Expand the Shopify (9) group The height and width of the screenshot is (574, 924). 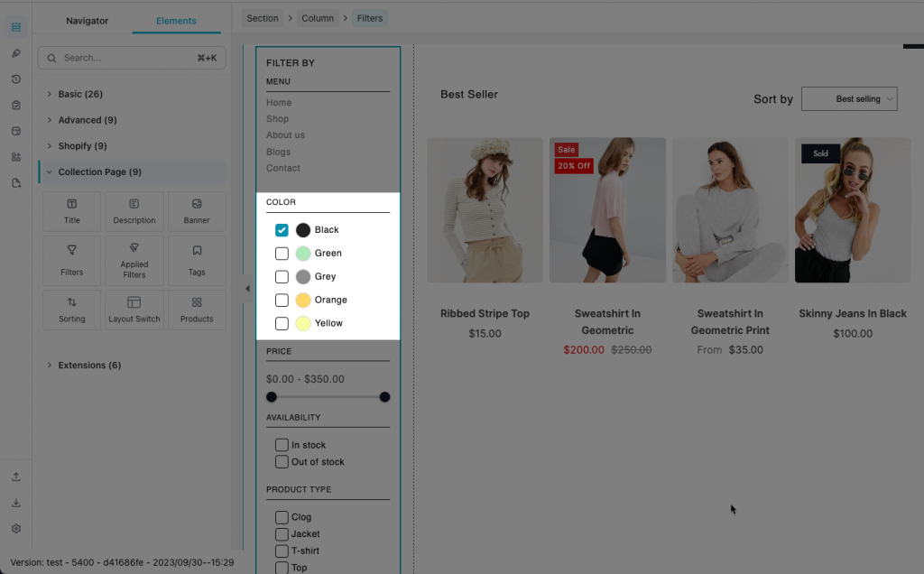coord(132,145)
